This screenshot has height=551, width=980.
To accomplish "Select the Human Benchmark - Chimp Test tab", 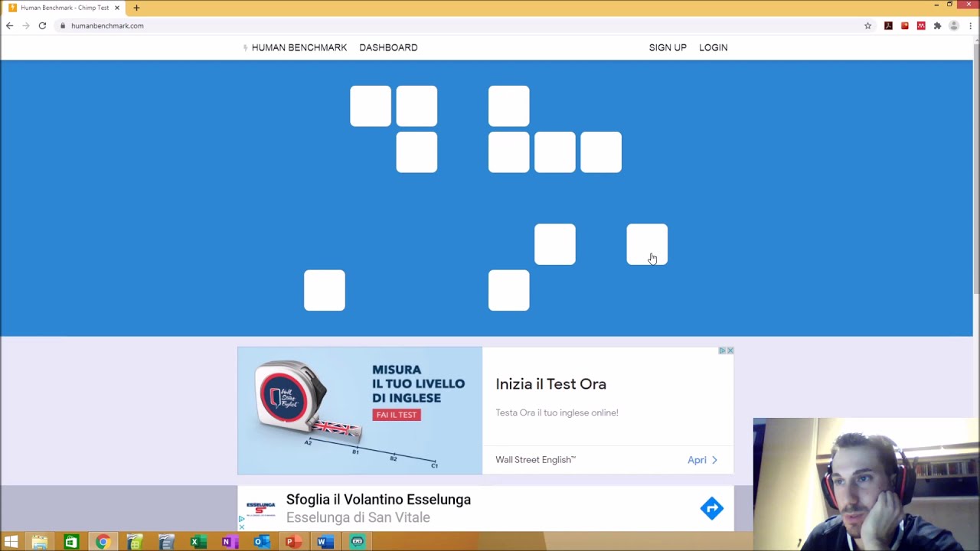I will click(64, 8).
